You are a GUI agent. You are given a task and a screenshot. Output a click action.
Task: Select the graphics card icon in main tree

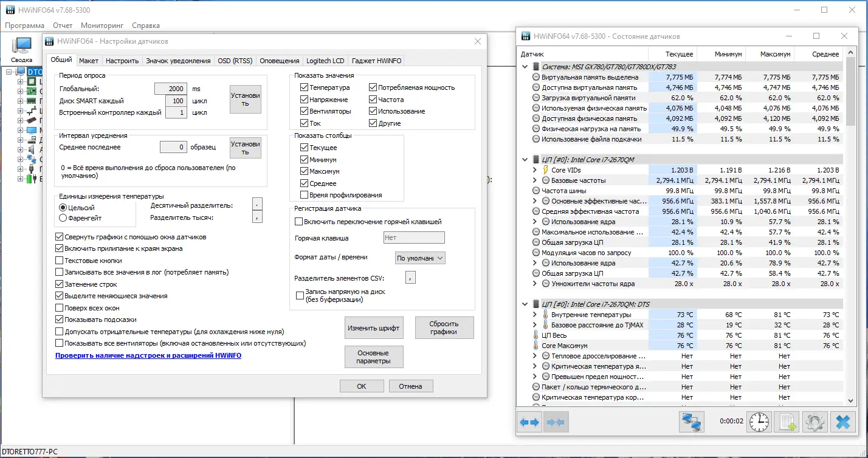32,120
